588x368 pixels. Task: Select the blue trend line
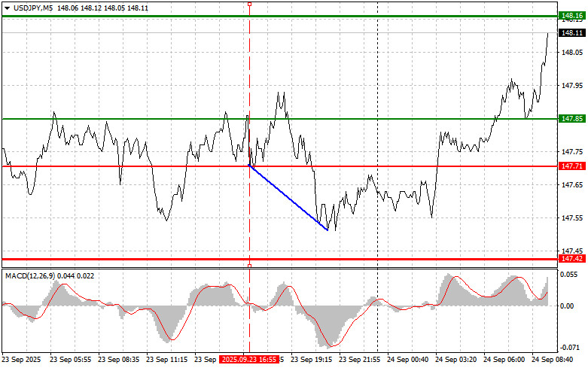(288, 197)
